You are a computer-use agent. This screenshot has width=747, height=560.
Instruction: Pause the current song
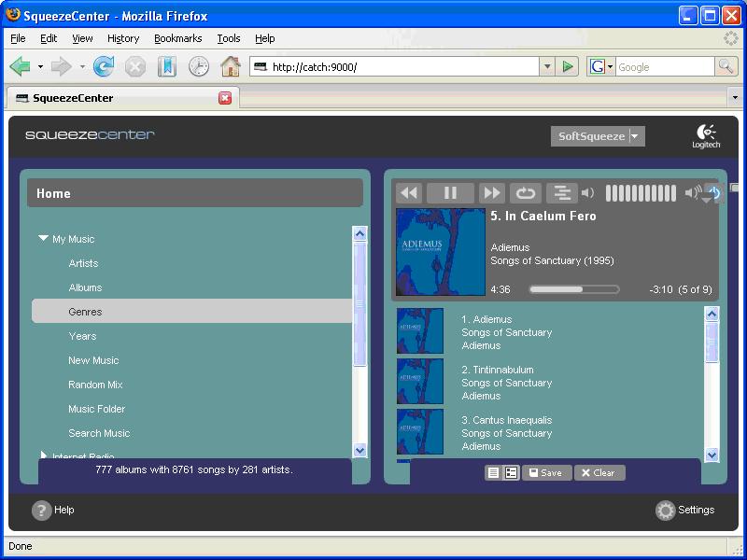[450, 193]
